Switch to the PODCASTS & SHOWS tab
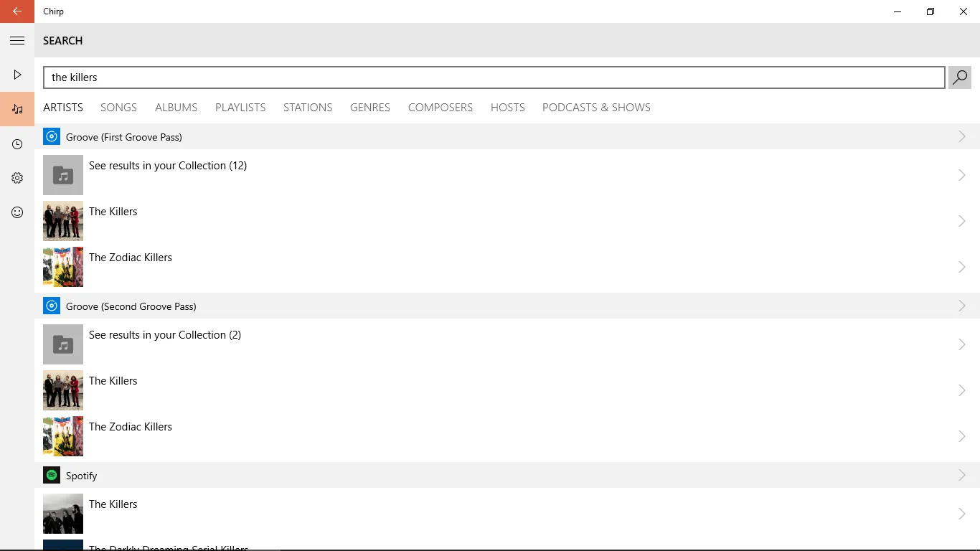 (x=596, y=108)
